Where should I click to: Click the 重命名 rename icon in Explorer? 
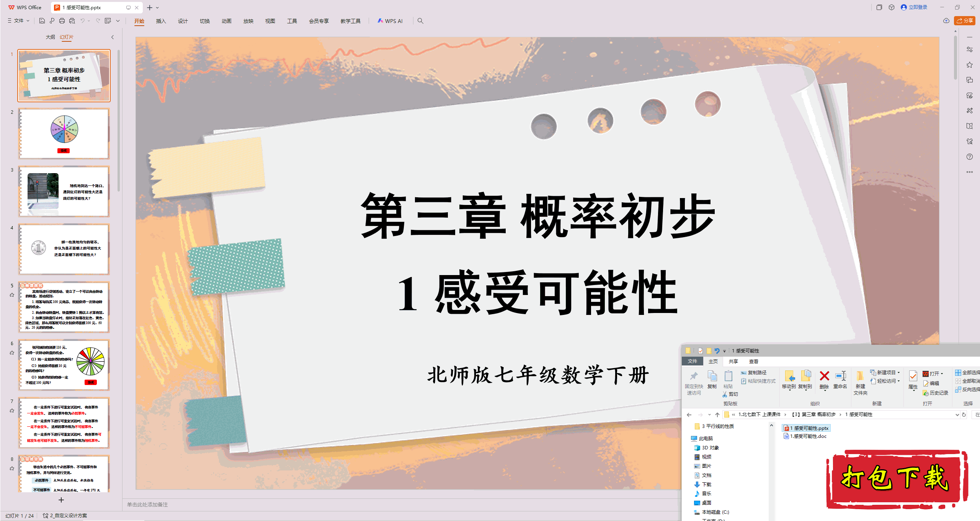[x=840, y=380]
